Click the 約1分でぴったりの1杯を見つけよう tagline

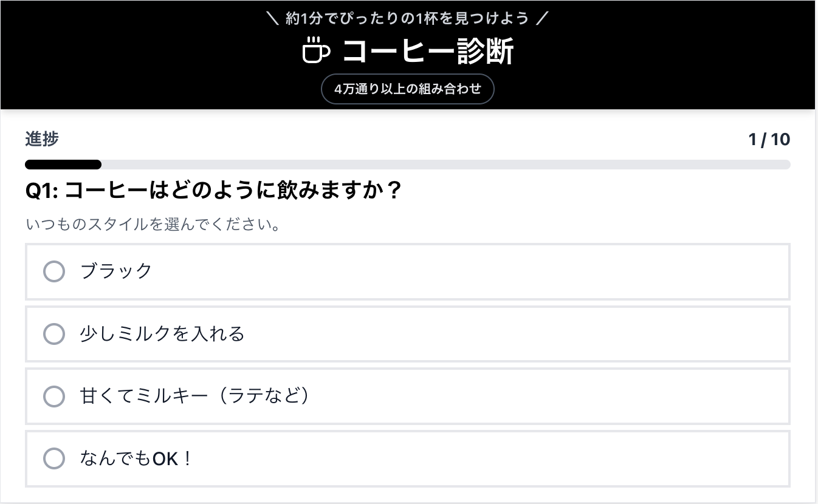pyautogui.click(x=407, y=18)
